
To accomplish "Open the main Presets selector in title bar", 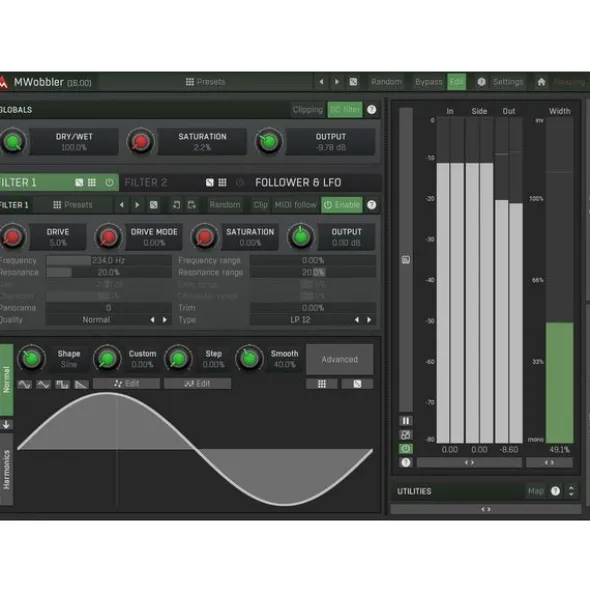I will (205, 82).
